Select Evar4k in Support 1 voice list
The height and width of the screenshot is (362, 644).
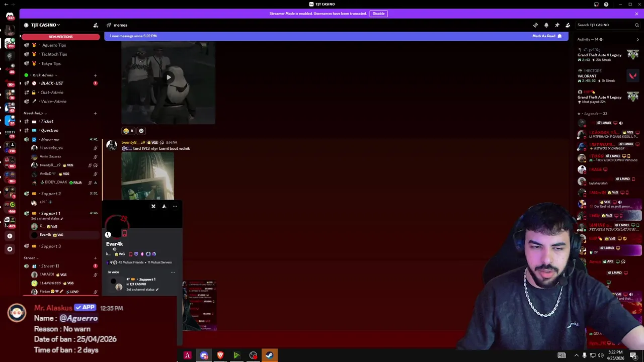point(64,235)
